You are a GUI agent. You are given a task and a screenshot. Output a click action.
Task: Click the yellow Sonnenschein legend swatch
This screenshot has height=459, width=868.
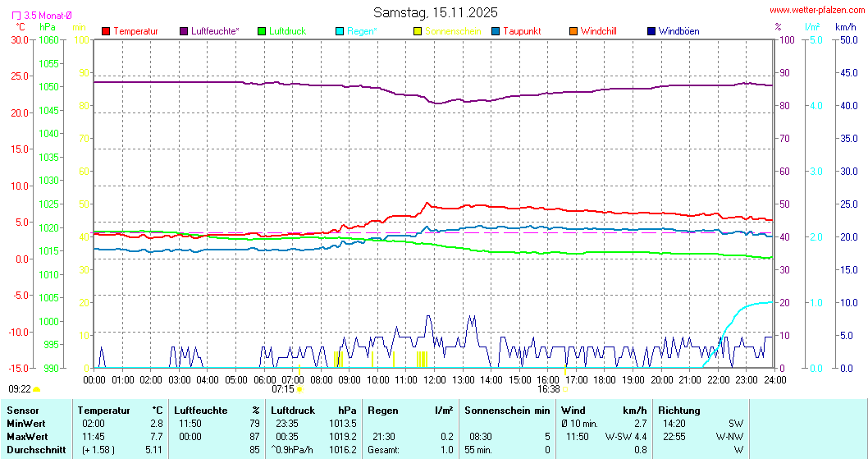(x=418, y=31)
